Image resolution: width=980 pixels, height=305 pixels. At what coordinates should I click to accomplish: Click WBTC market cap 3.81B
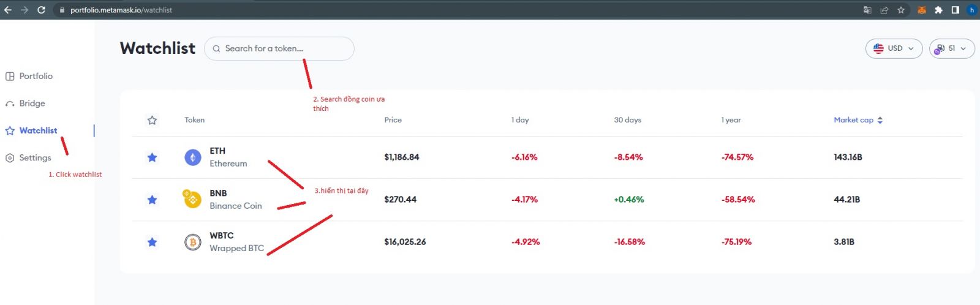coord(844,242)
